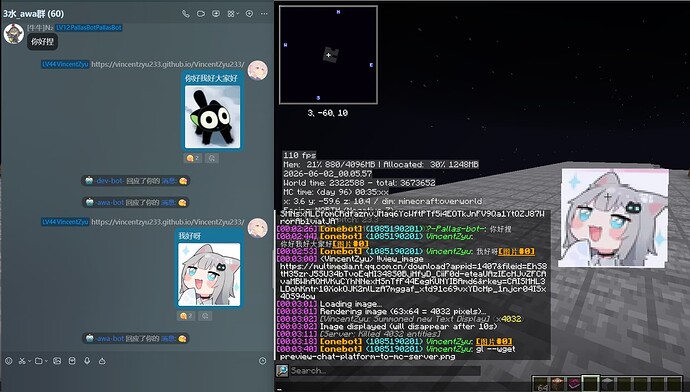Click the chat title '3水_awa群 (60)'

[x=33, y=14]
